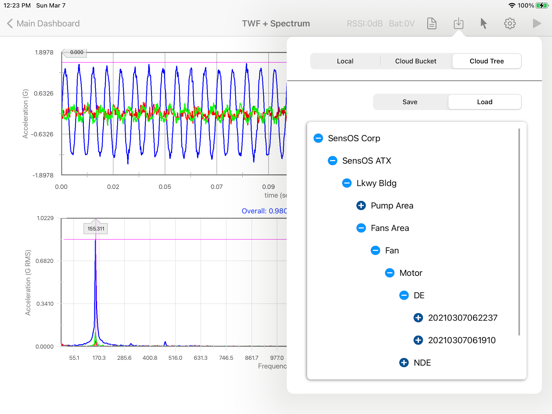The image size is (552, 414).
Task: Expand Pump Area node
Action: 361,206
